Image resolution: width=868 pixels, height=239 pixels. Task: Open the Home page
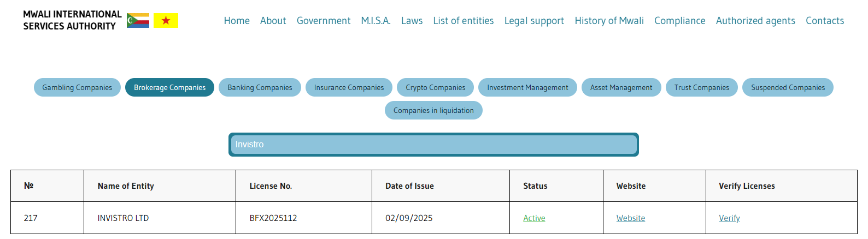(x=237, y=21)
